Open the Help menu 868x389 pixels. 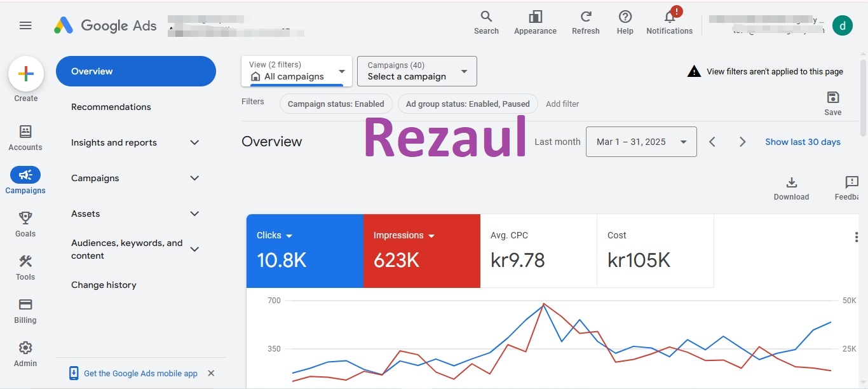tap(625, 22)
